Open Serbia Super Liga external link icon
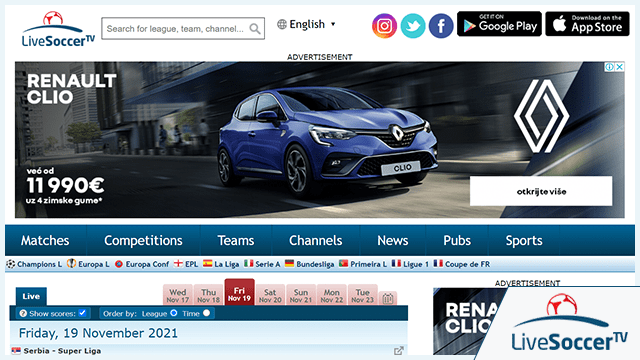Screen dimensions: 640x360 point(399,351)
